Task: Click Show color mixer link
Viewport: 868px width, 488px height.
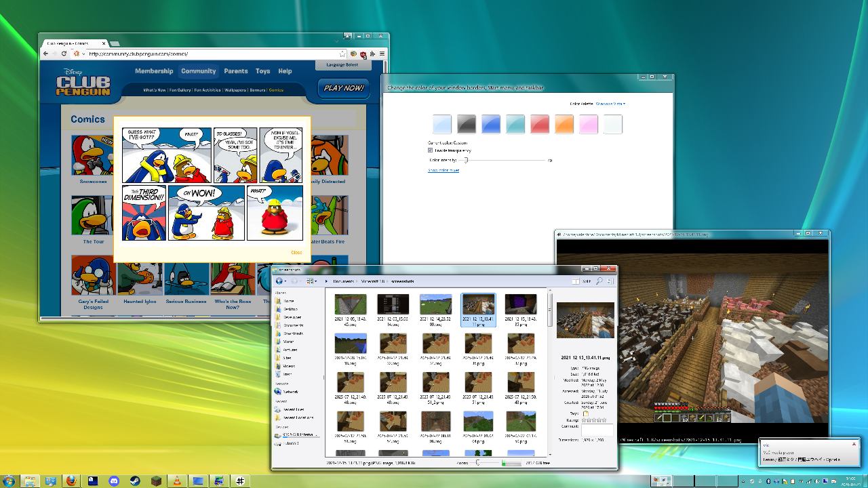Action: [x=443, y=171]
